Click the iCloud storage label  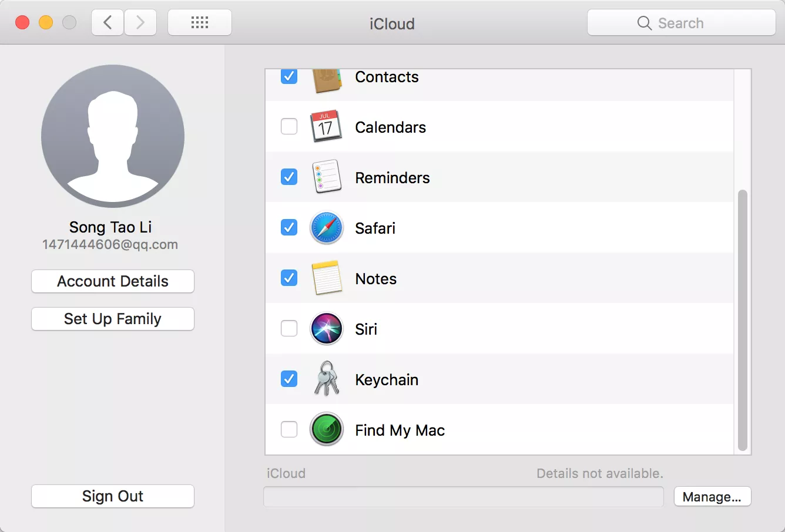pos(286,473)
